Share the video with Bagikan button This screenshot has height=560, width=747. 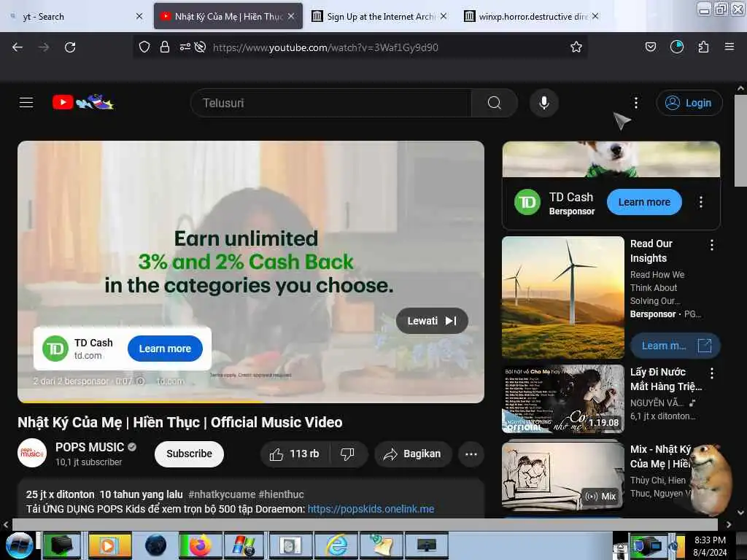click(413, 454)
